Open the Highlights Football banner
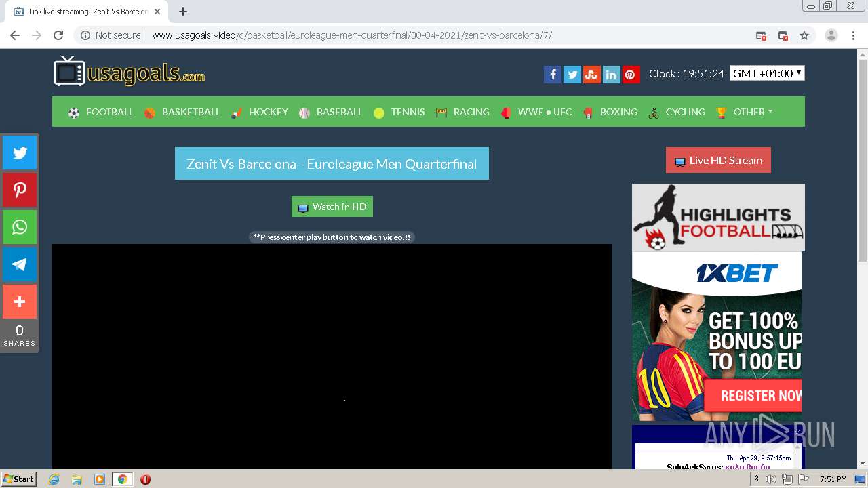The width and height of the screenshot is (868, 488). tap(718, 218)
